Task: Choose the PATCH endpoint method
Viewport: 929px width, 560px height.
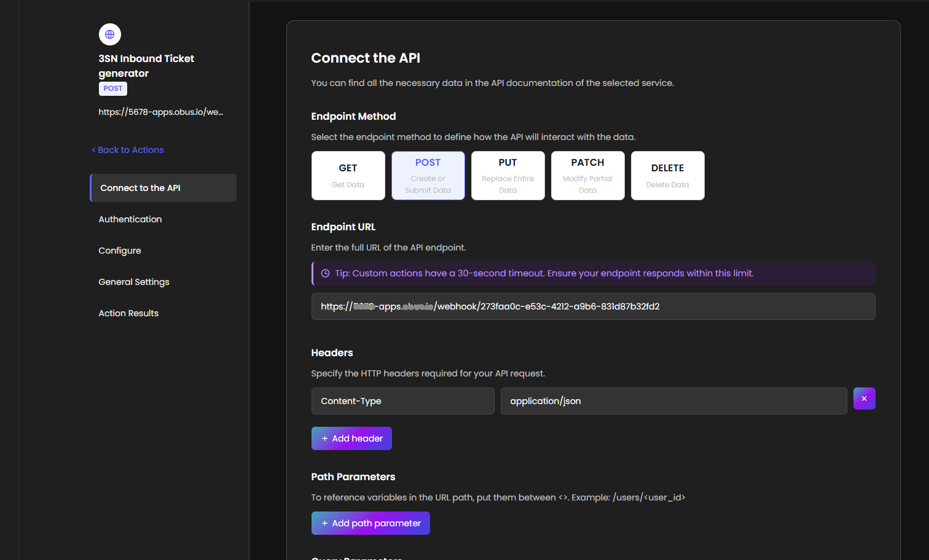Action: [x=587, y=176]
